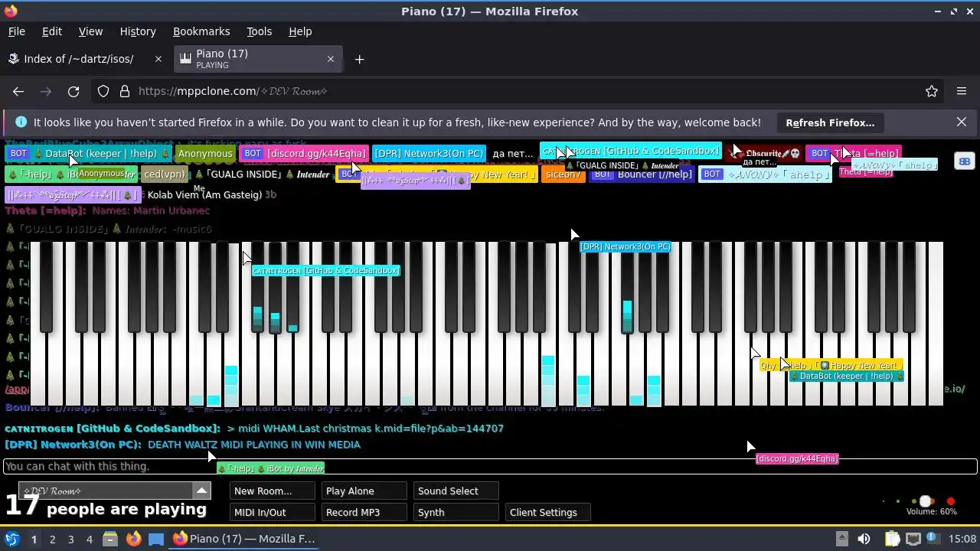
Task: Open the Edit menu
Action: coord(52,31)
